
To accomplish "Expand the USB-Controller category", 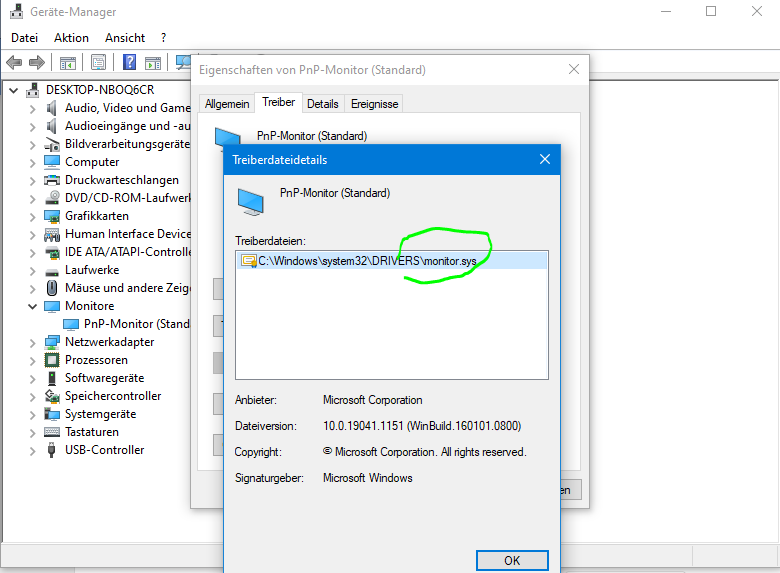I will pos(33,451).
